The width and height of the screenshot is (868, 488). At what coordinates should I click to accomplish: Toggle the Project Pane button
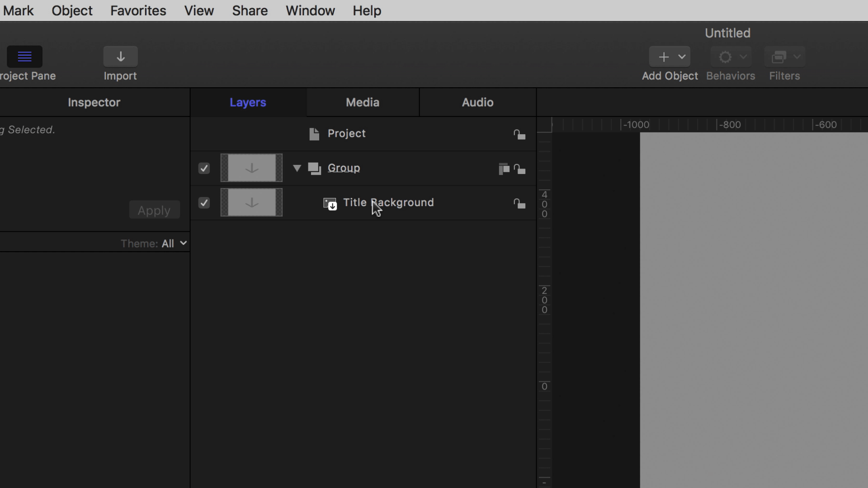pyautogui.click(x=24, y=56)
